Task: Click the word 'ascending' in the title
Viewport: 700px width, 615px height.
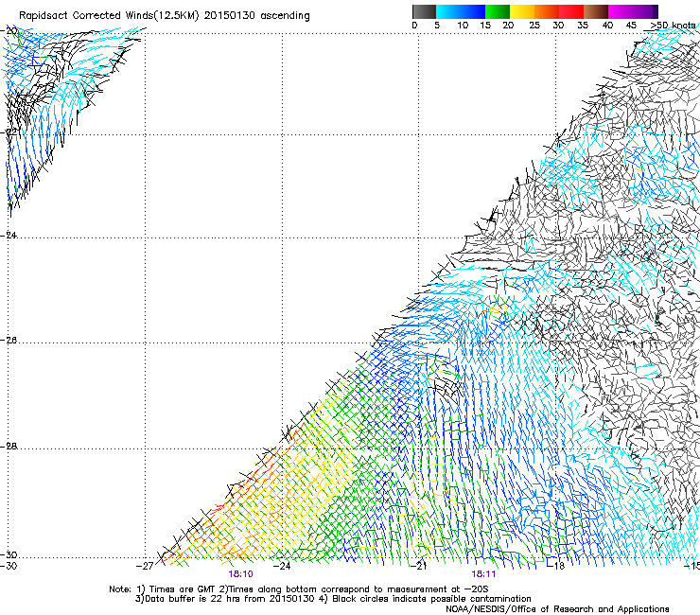Action: 285,16
